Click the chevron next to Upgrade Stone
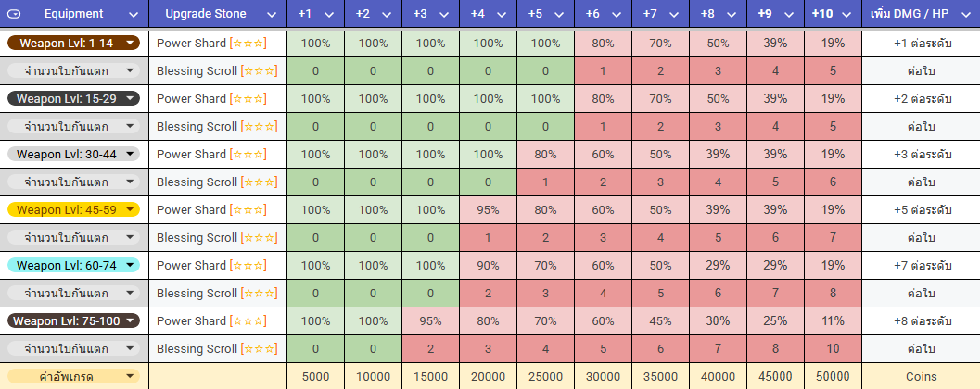 tap(271, 15)
